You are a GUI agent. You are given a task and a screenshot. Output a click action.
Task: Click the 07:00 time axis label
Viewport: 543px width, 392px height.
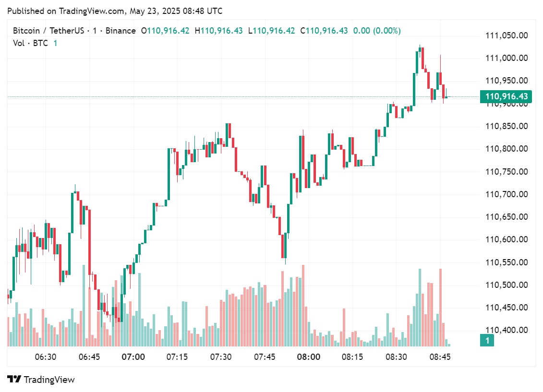point(133,357)
